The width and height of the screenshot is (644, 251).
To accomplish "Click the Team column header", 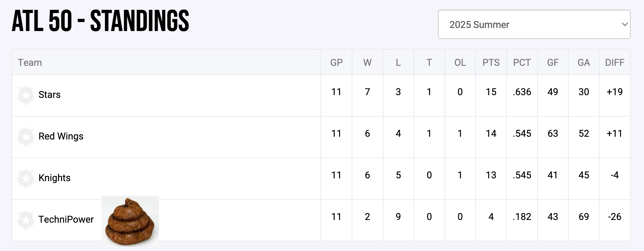I will click(x=30, y=63).
